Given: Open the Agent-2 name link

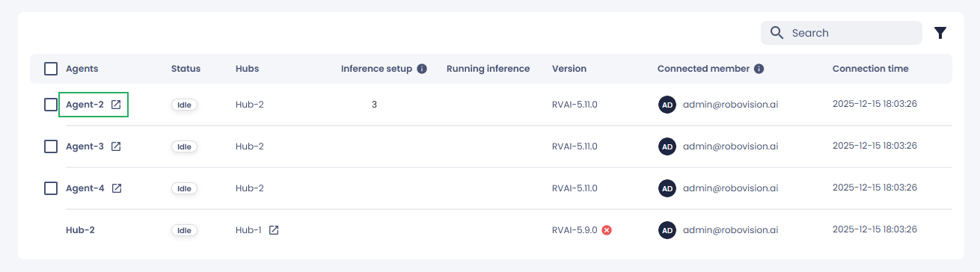Looking at the screenshot, I should click(x=85, y=105).
